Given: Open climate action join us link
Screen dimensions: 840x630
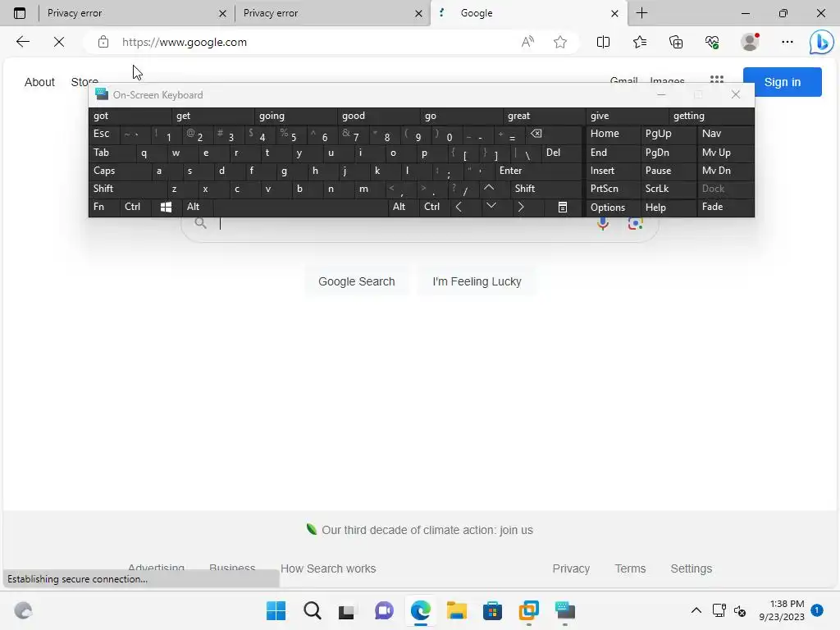Looking at the screenshot, I should (x=427, y=530).
